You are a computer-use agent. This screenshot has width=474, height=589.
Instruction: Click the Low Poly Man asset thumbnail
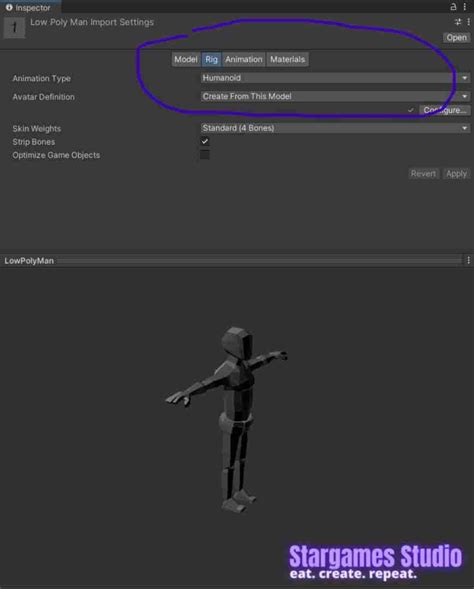pyautogui.click(x=14, y=27)
